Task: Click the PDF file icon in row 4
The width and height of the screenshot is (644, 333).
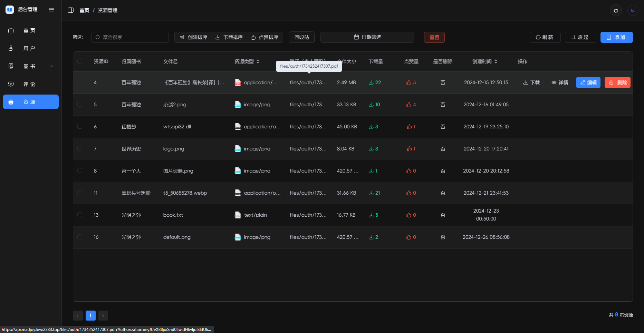Action: 238,82
